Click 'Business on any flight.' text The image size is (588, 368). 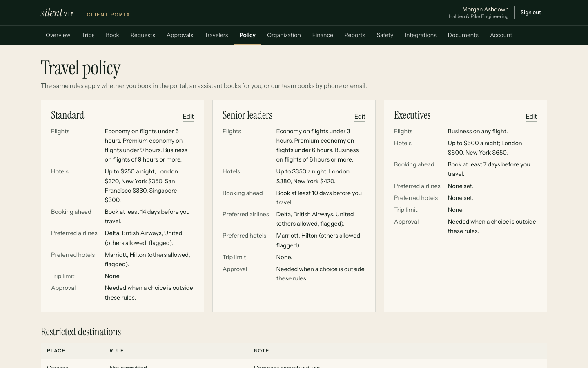click(x=478, y=131)
